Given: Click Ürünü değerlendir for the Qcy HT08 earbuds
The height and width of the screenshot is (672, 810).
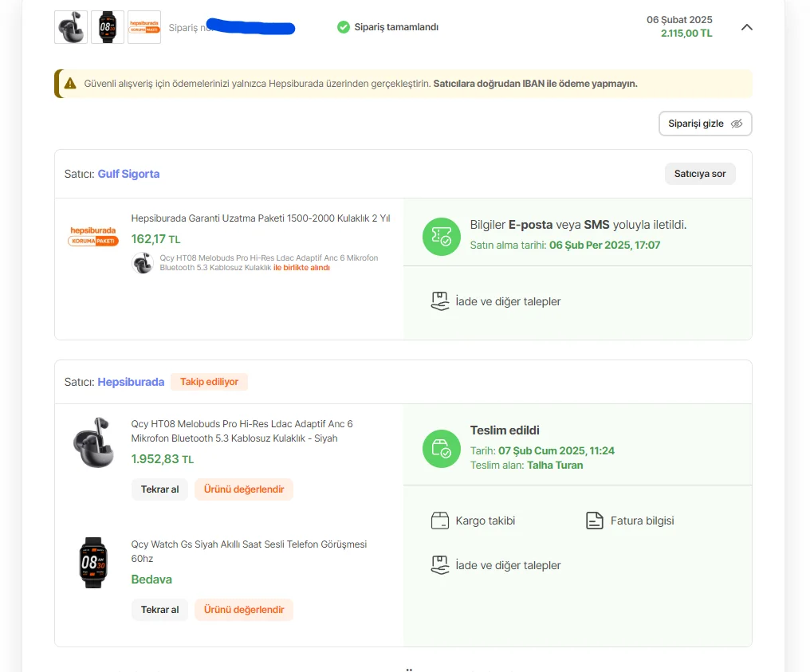Looking at the screenshot, I should pos(244,489).
